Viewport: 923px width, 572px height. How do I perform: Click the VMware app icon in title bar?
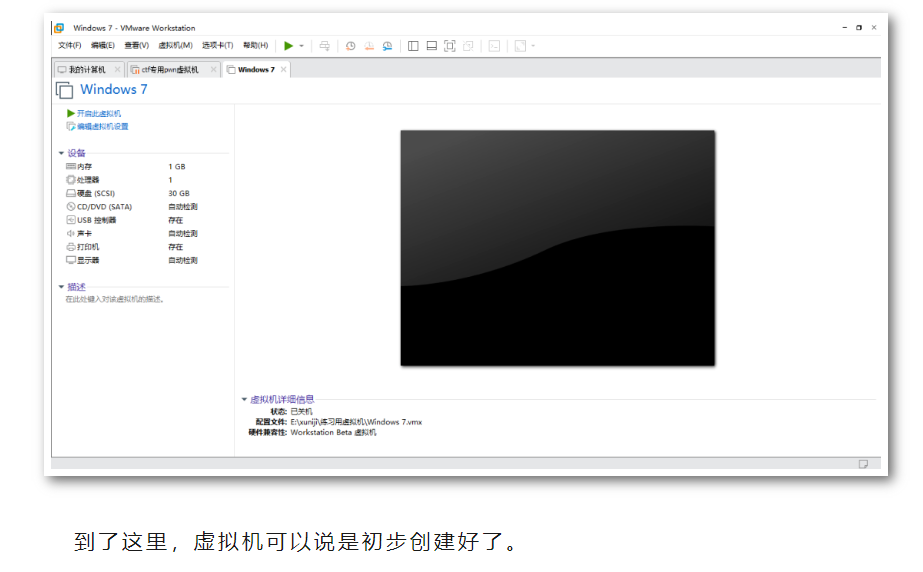[x=59, y=28]
